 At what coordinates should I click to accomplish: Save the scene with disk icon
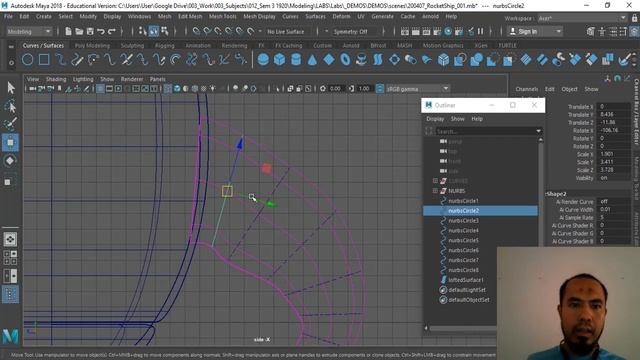90,31
